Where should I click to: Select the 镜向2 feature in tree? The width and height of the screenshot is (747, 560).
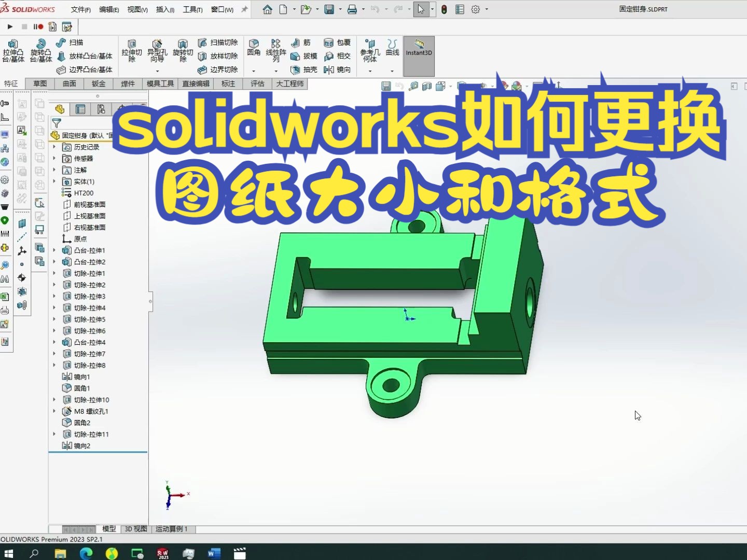coord(76,445)
